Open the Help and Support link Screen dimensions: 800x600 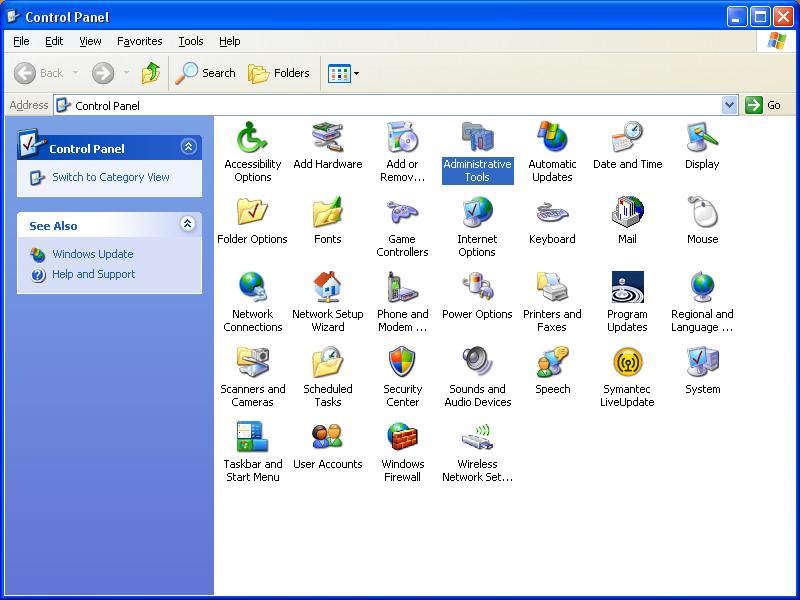click(93, 274)
